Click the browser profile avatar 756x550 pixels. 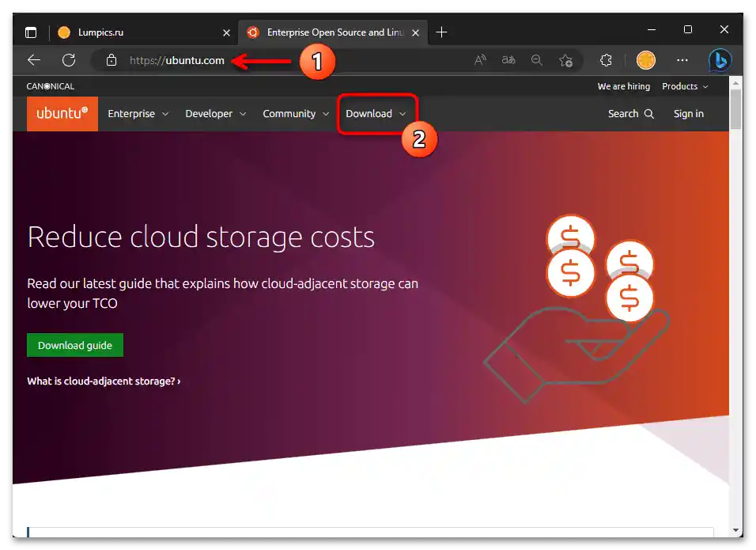(645, 60)
